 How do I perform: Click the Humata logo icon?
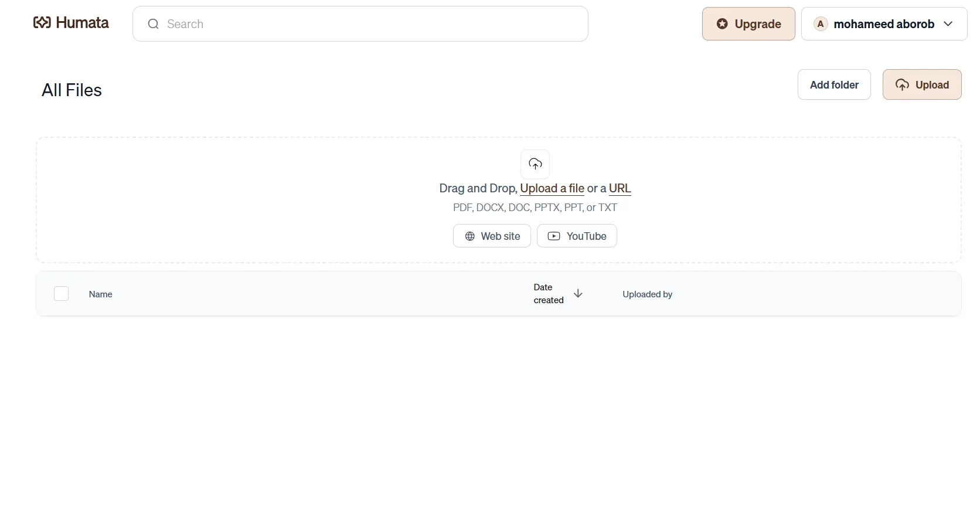(42, 23)
